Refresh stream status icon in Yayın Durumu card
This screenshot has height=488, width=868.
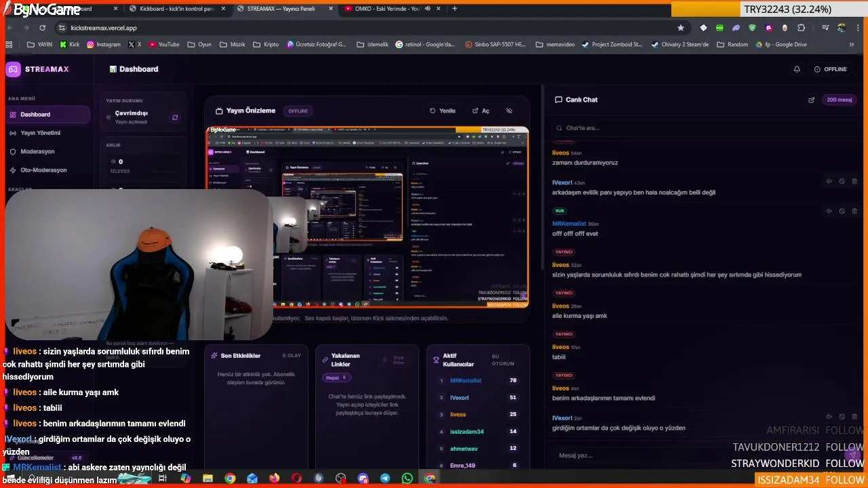click(175, 117)
